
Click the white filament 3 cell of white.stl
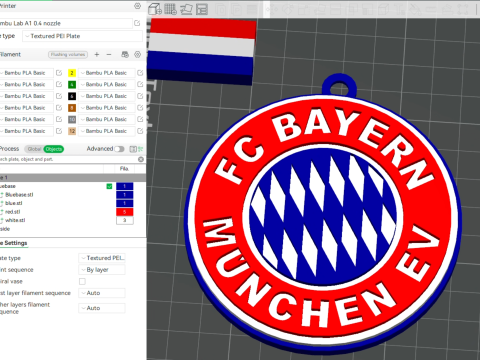pos(125,220)
